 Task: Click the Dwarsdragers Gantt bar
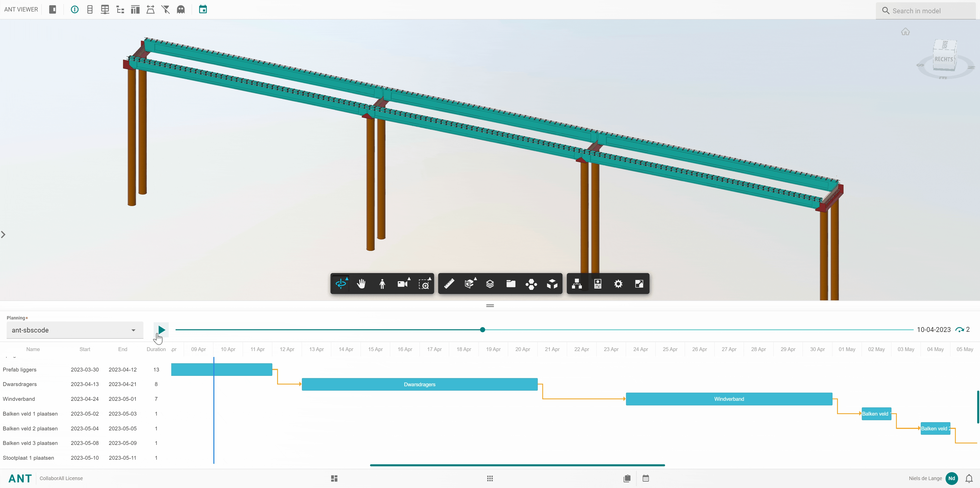coord(419,384)
